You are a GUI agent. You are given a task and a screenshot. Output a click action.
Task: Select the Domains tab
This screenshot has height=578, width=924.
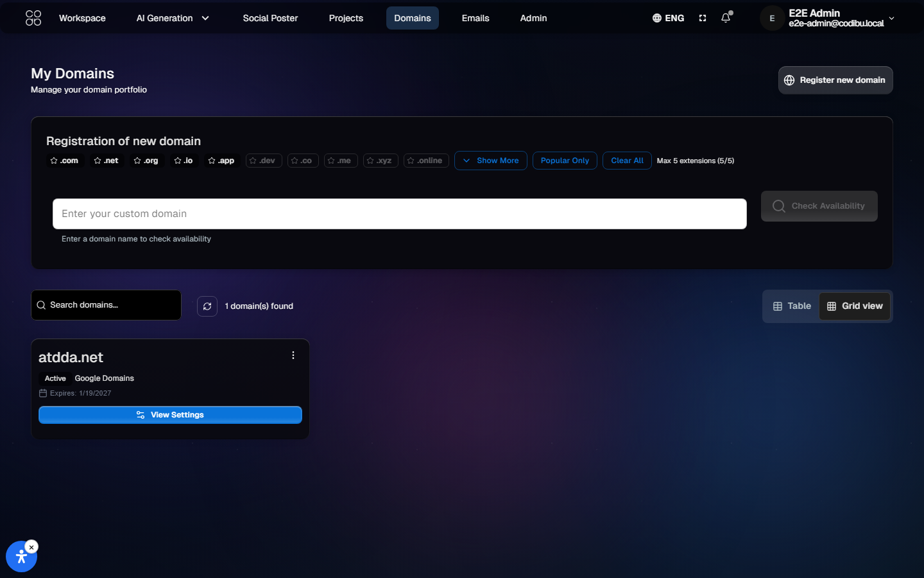pos(413,18)
